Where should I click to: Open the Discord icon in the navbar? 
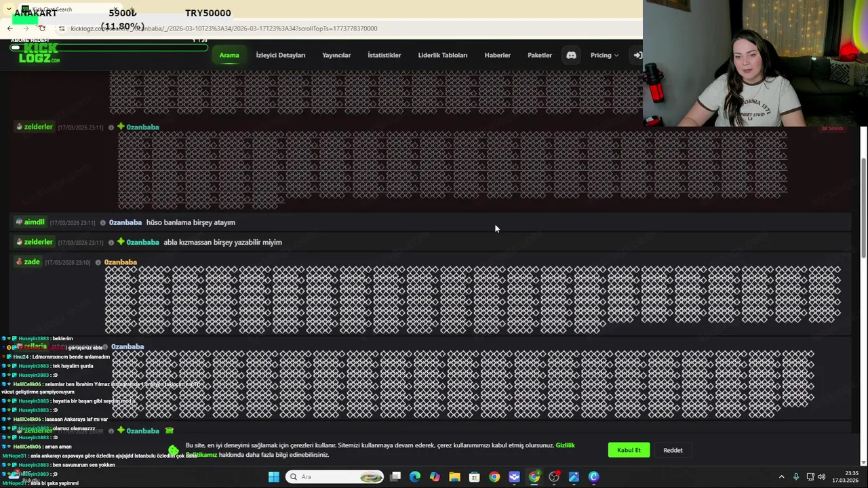coord(571,55)
